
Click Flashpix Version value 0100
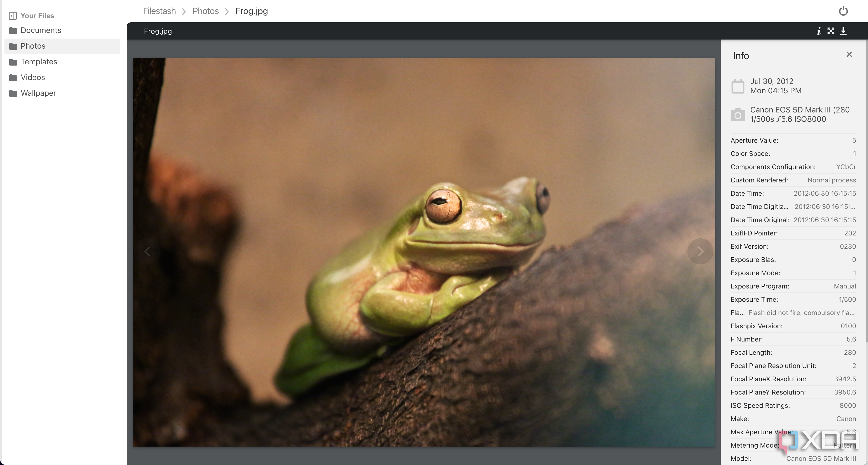tap(848, 326)
